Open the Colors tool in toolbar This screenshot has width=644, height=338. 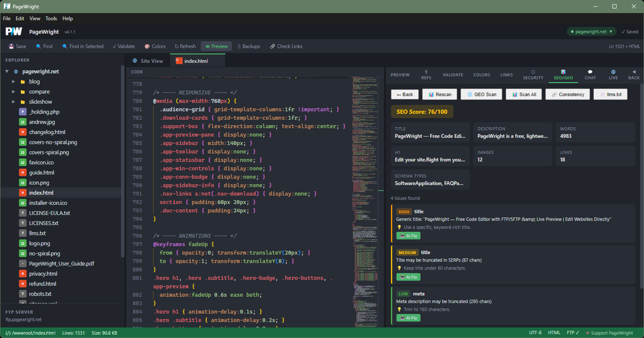click(155, 46)
